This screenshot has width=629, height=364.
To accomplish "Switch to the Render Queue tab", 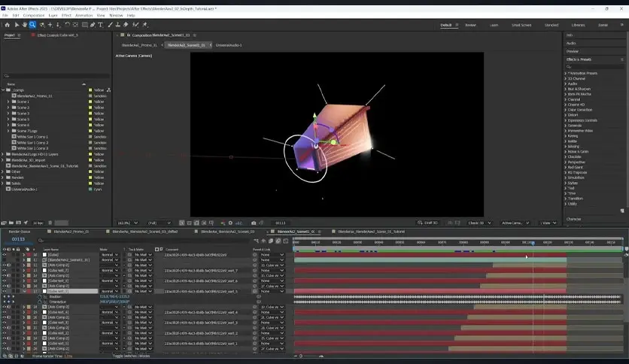I will click(20, 232).
